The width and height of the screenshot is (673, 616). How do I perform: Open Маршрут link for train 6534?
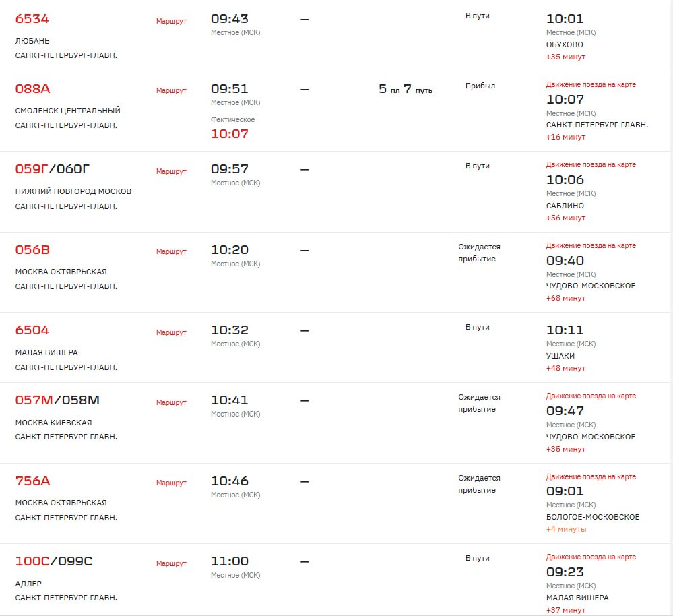tap(171, 21)
